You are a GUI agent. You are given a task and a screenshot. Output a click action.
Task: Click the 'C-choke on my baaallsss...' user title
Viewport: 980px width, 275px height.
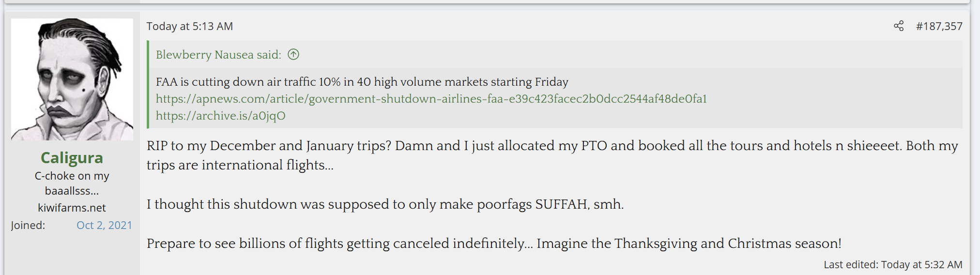coord(72,183)
